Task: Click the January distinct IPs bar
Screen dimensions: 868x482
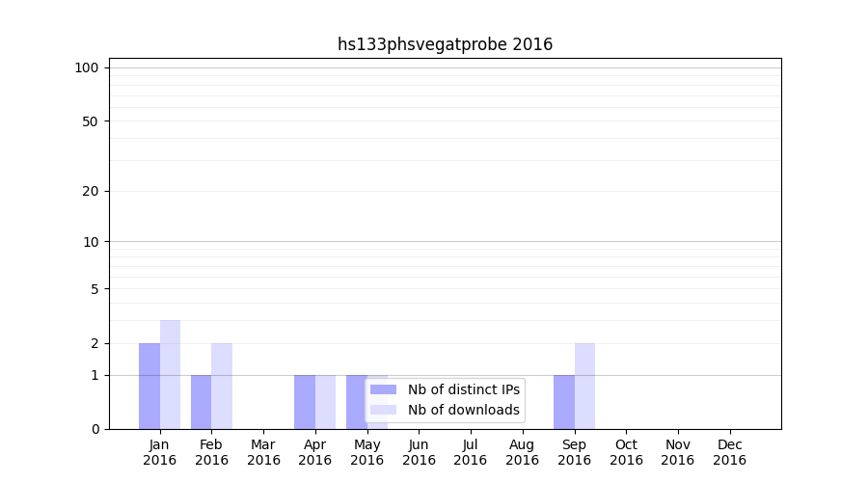Action: point(149,386)
